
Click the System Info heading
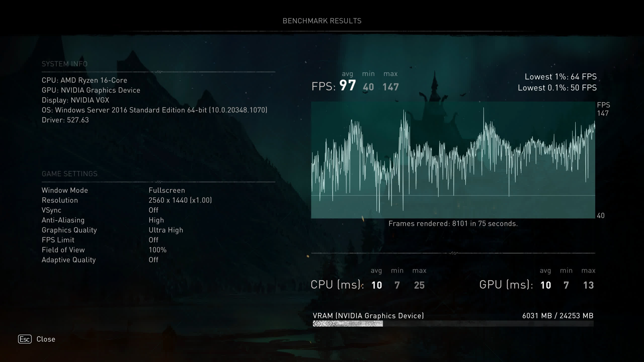[65, 64]
